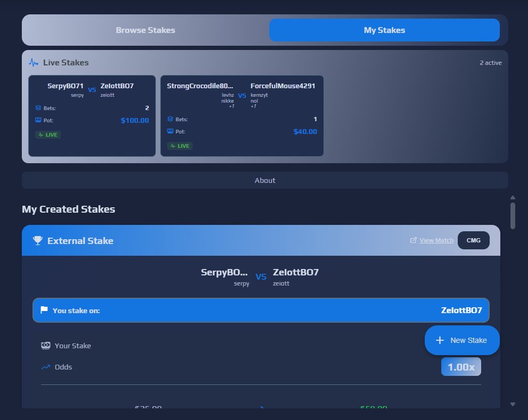Screen dimensions: 528x420
Task: Click the Live Stakes pulse icon
Action: (34, 63)
